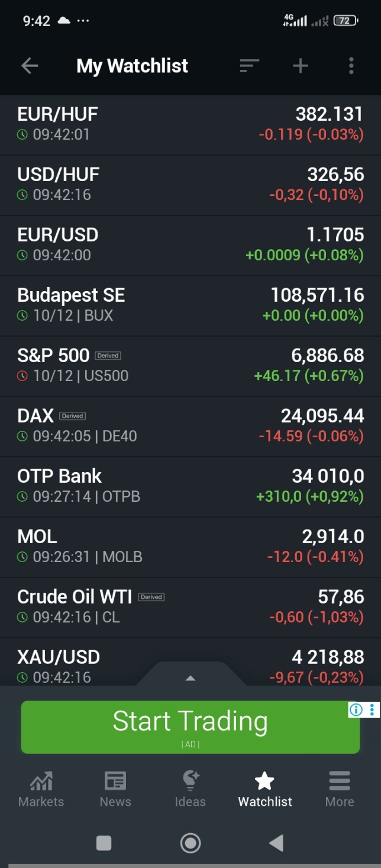Open OTP Bank stock details
The image size is (381, 868).
[190, 486]
